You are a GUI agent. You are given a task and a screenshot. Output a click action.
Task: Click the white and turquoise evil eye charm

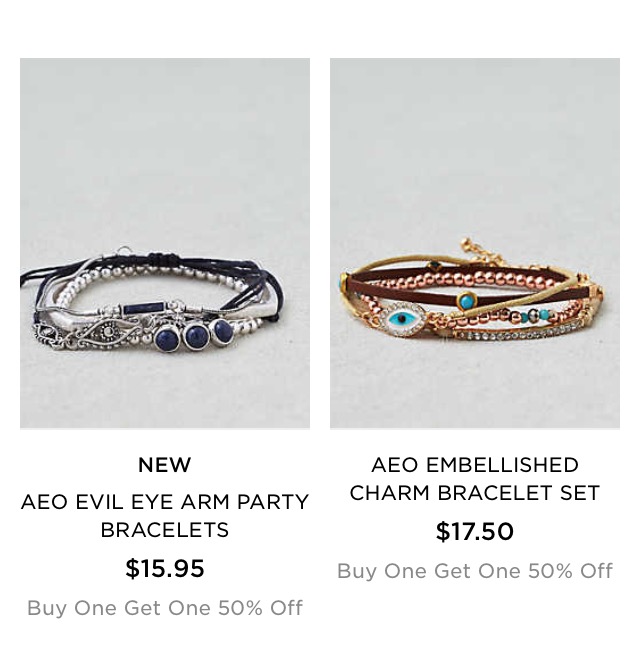(x=404, y=320)
